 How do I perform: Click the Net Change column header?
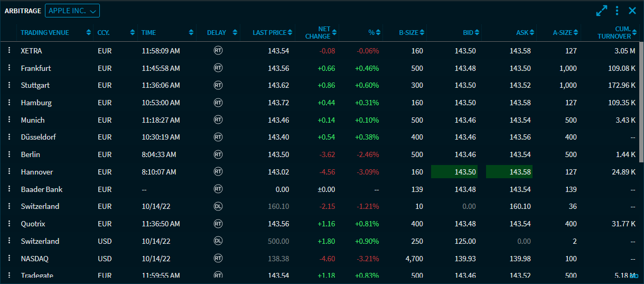pyautogui.click(x=318, y=33)
